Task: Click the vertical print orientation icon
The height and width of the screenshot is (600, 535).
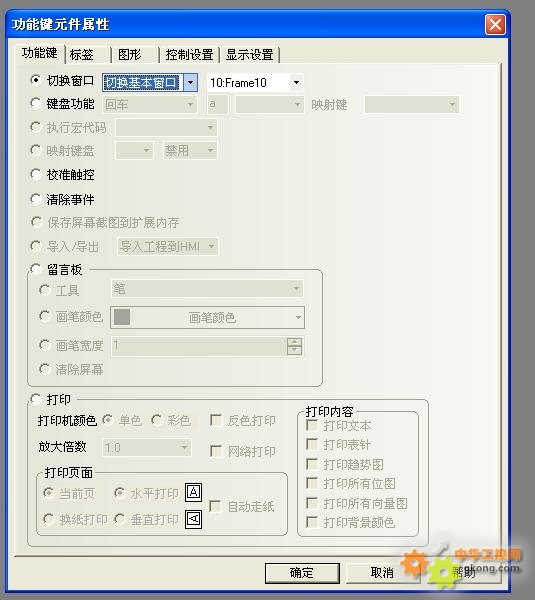Action: [x=193, y=519]
